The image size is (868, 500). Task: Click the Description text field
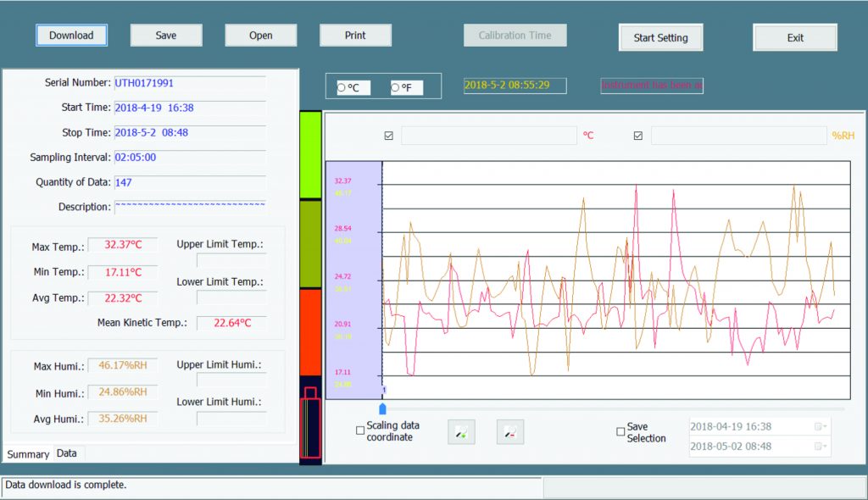click(x=190, y=206)
